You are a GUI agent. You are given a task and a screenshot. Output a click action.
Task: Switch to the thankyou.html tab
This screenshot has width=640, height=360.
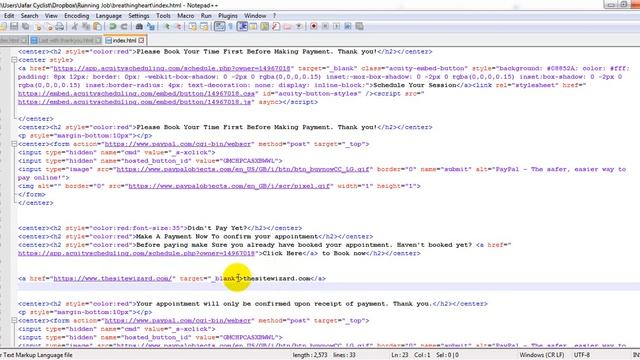point(65,40)
